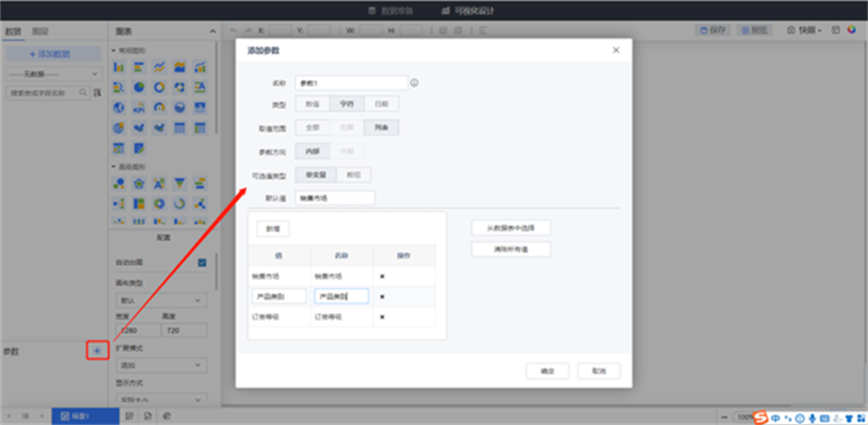Open the 画布类型 dropdown set to 默认
The height and width of the screenshot is (425, 868).
[160, 301]
